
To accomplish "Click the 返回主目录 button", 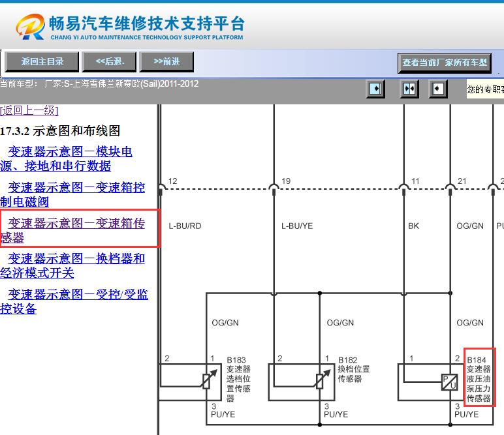I will tap(42, 62).
